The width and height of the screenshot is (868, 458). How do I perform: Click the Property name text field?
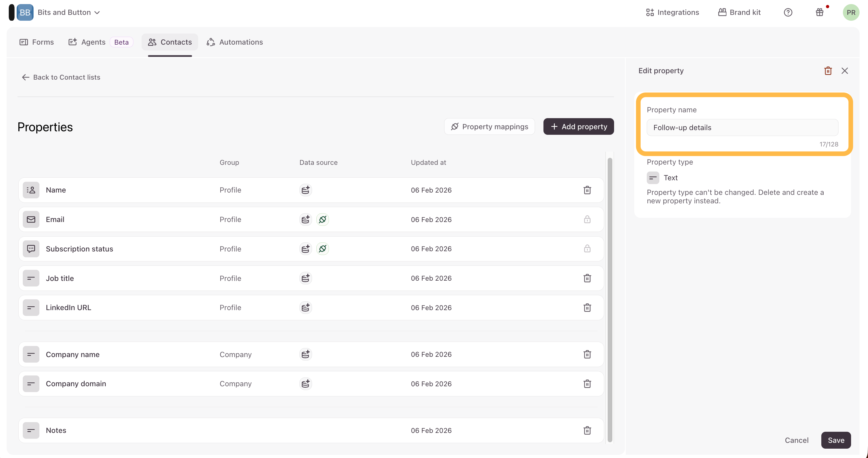[742, 128]
